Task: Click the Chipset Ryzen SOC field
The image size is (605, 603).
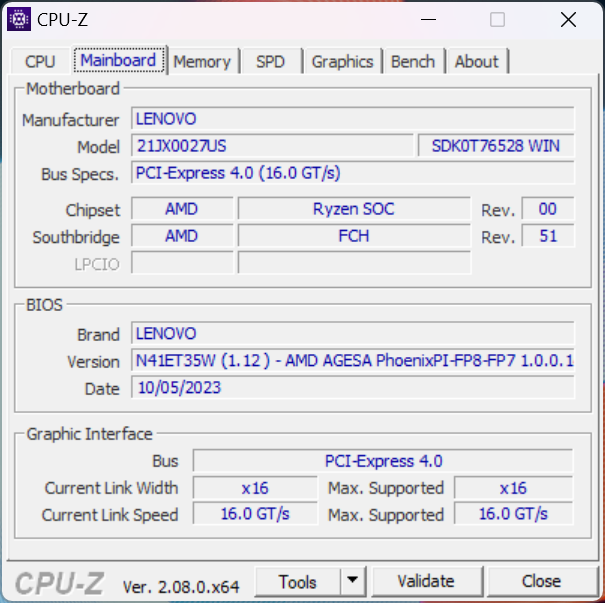Action: pyautogui.click(x=354, y=209)
